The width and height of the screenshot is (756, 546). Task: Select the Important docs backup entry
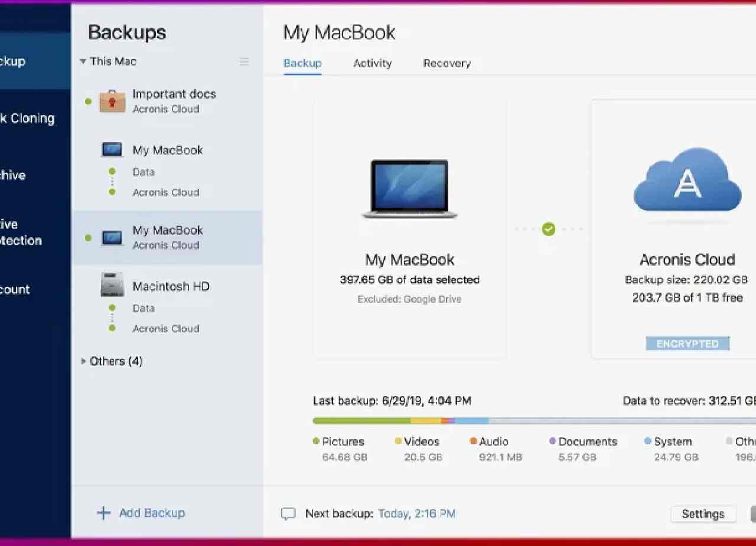pos(167,101)
